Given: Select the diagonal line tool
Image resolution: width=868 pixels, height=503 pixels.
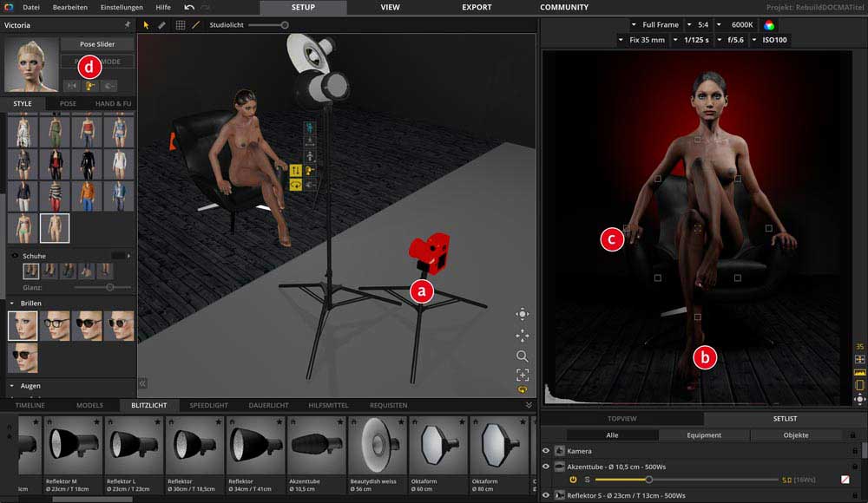Looking at the screenshot, I should 195,25.
